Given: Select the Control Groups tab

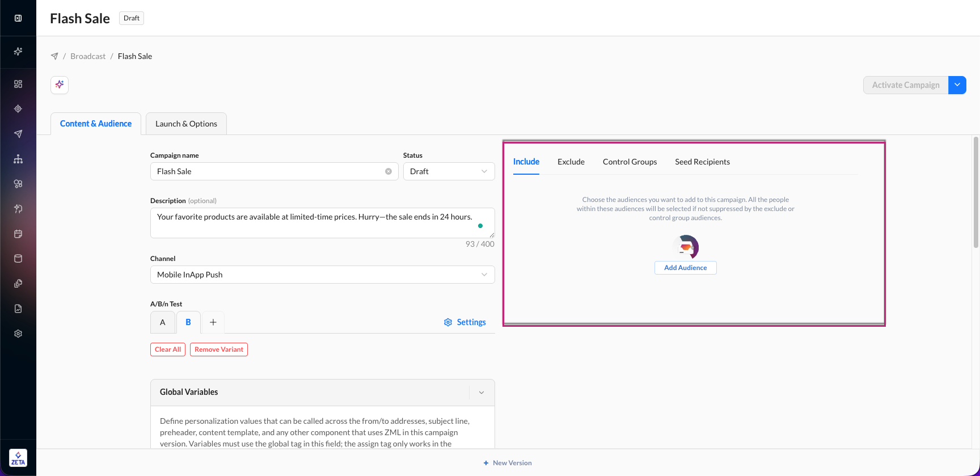Looking at the screenshot, I should 630,162.
